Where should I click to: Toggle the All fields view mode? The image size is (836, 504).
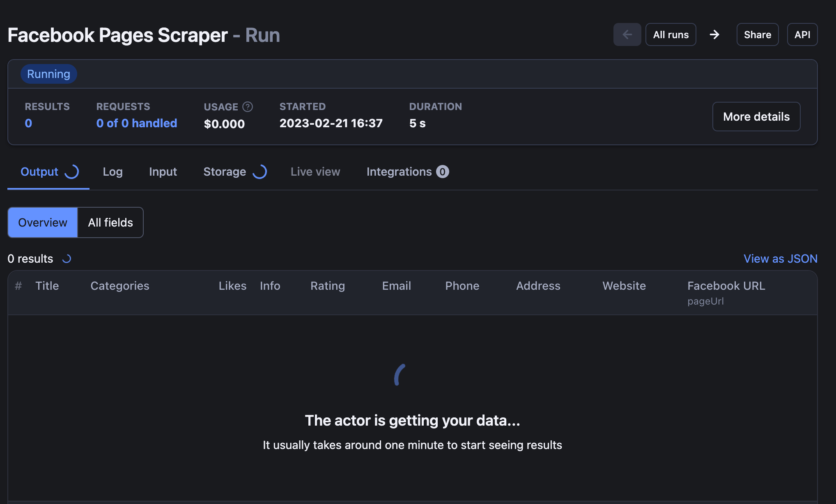110,222
